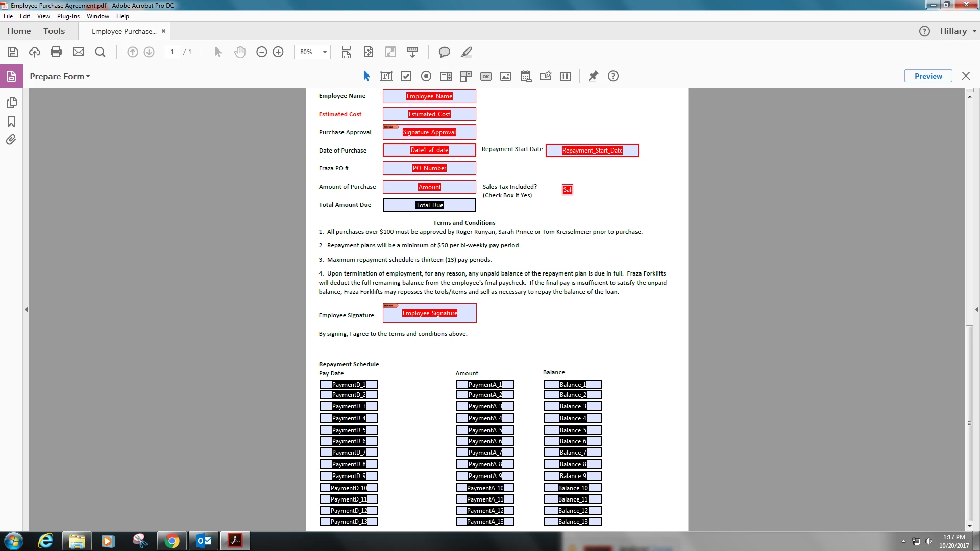This screenshot has height=551, width=980.
Task: Choose the Add List Box tool
Action: coord(446,77)
